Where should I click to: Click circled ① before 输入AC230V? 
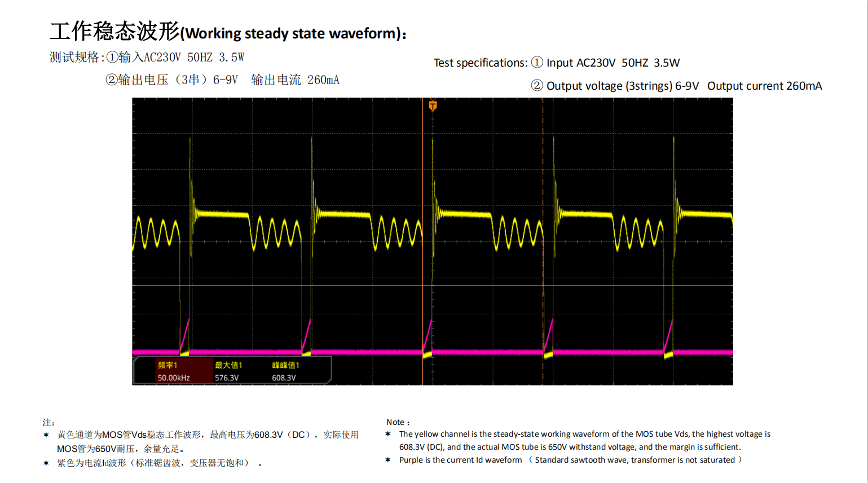pyautogui.click(x=112, y=58)
